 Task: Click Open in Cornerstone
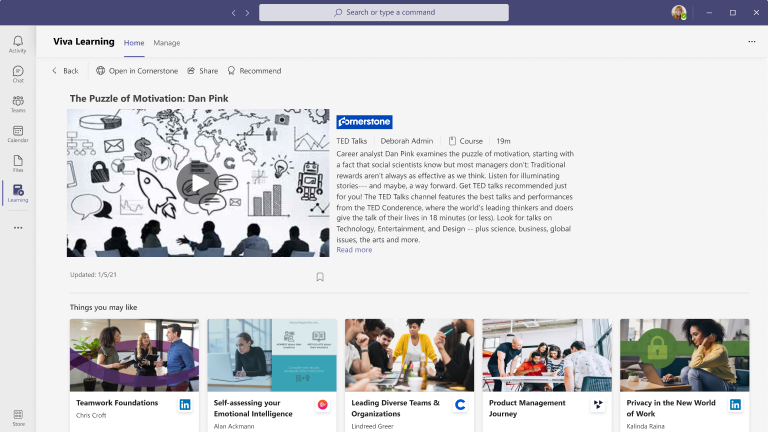pyautogui.click(x=137, y=71)
